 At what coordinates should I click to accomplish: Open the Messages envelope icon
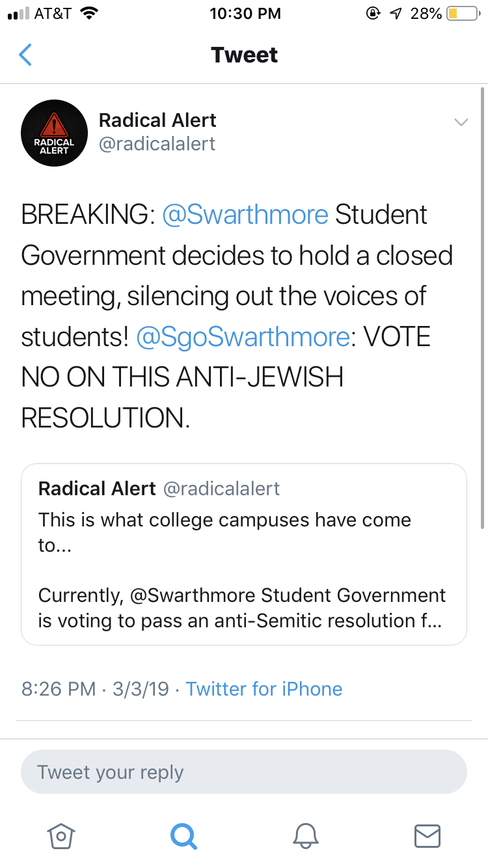coord(427,835)
